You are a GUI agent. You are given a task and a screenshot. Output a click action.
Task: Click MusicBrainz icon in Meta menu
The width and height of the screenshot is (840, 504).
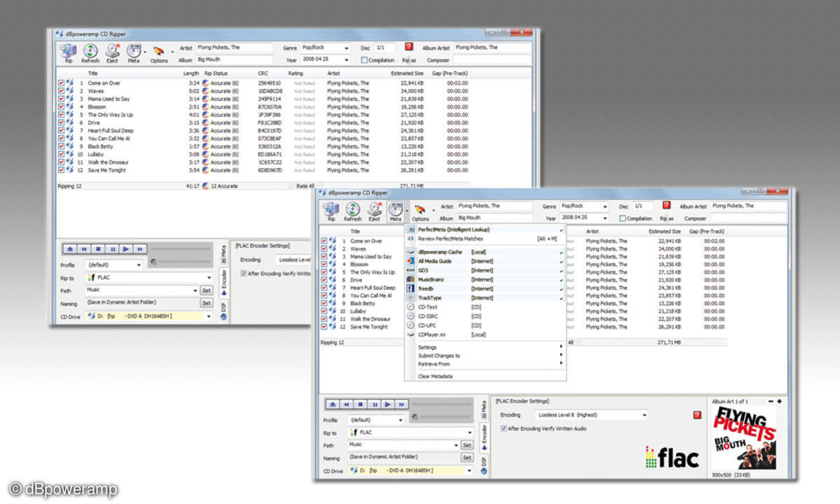pos(411,279)
